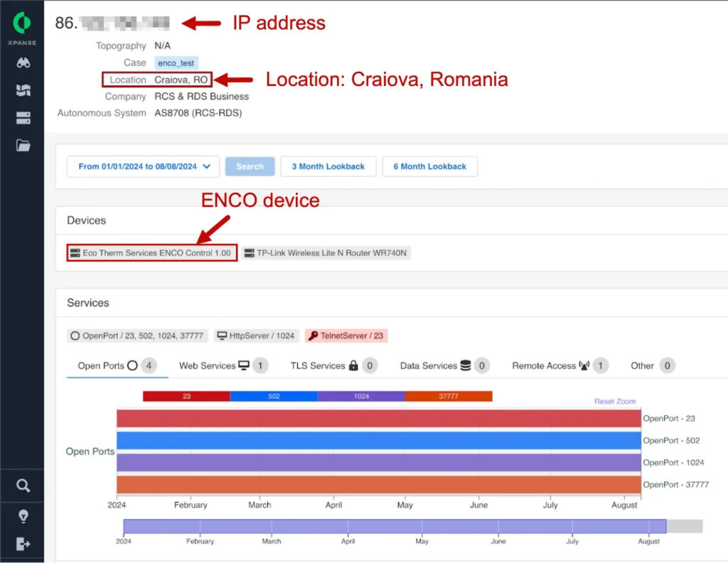The image size is (728, 563).
Task: Click the sign-out icon in sidebar
Action: pos(23,544)
